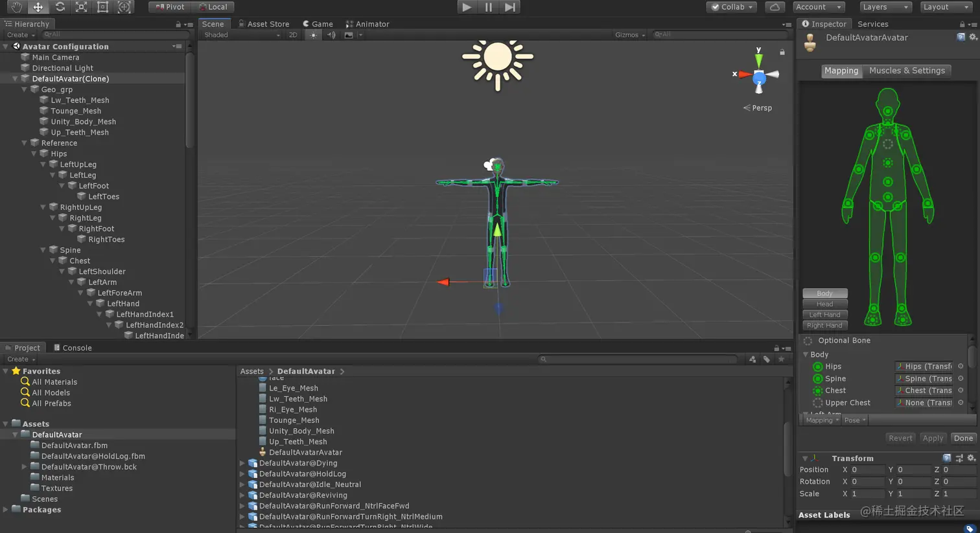Open the Services tab

(873, 24)
